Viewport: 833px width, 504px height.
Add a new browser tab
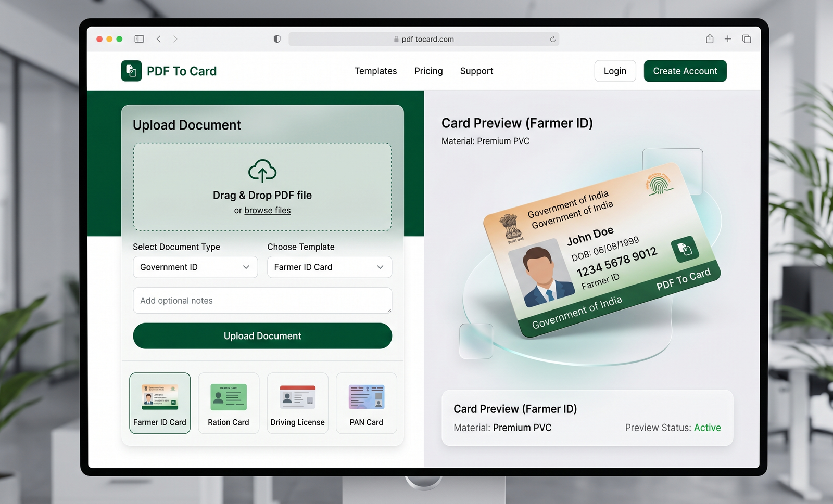pyautogui.click(x=728, y=39)
